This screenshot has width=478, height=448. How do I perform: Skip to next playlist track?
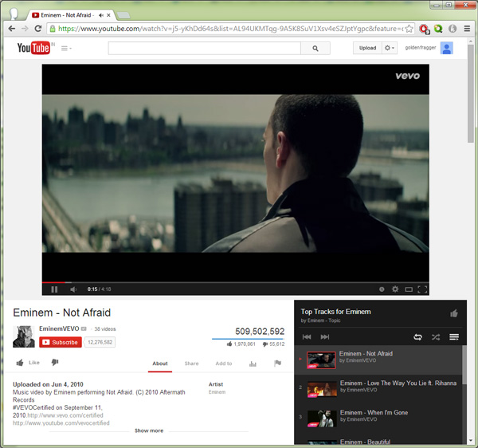325,336
